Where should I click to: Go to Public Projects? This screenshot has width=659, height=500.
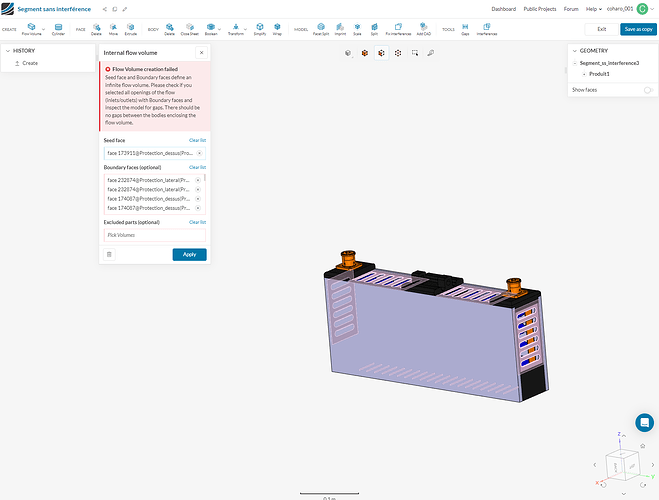(x=539, y=8)
